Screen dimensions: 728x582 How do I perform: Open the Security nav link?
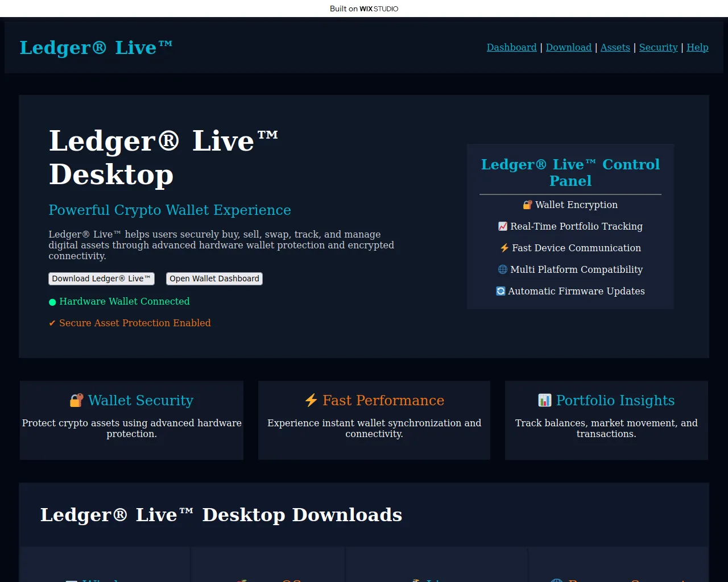(x=658, y=47)
